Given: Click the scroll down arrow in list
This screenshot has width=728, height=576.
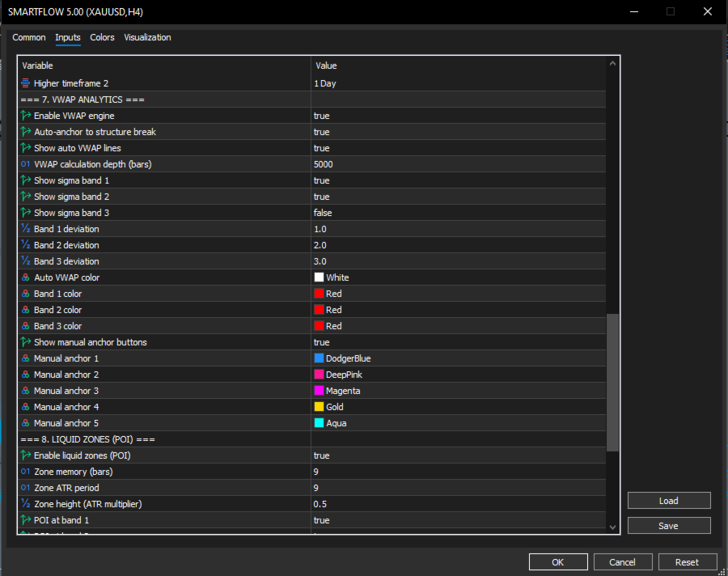Looking at the screenshot, I should [x=613, y=527].
